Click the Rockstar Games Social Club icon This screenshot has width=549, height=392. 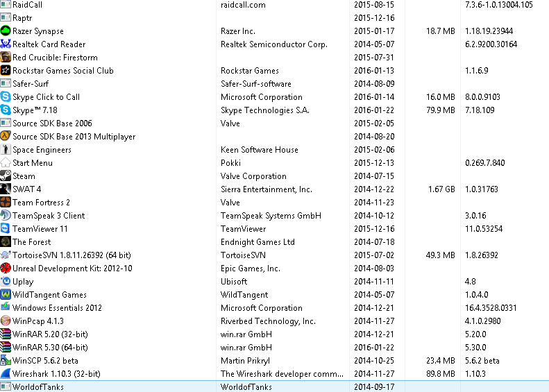(6, 70)
